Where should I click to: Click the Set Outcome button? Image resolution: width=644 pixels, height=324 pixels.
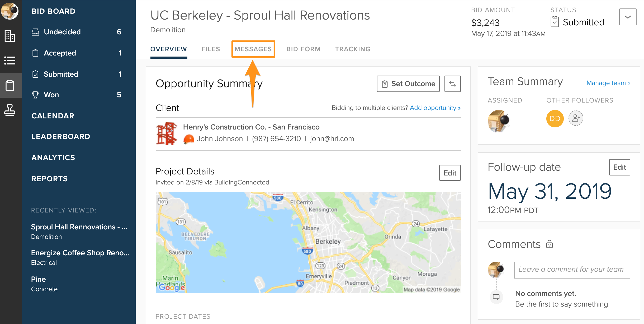pyautogui.click(x=408, y=84)
